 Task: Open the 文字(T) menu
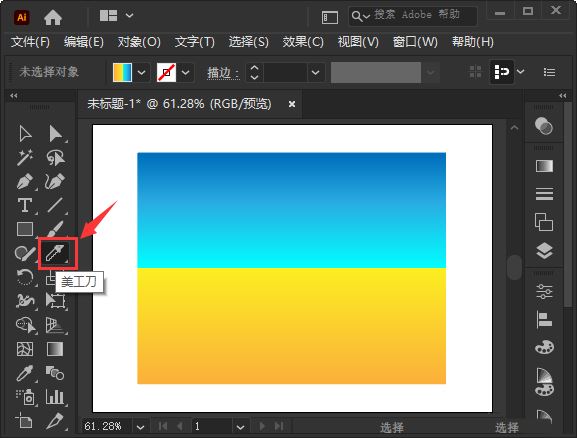[x=194, y=42]
